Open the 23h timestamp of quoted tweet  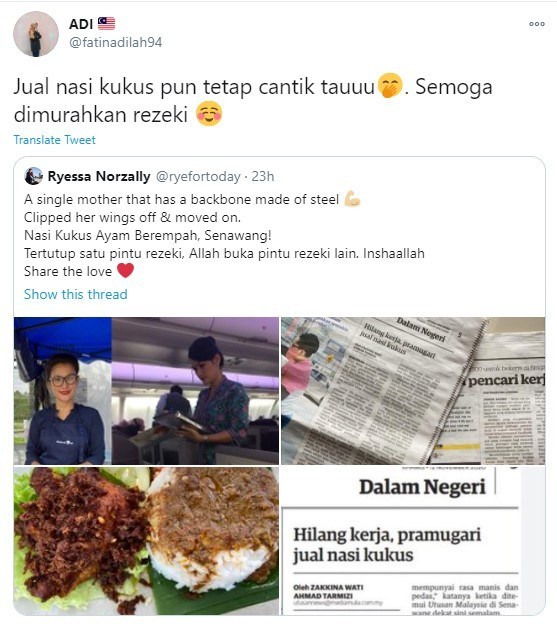pos(263,176)
